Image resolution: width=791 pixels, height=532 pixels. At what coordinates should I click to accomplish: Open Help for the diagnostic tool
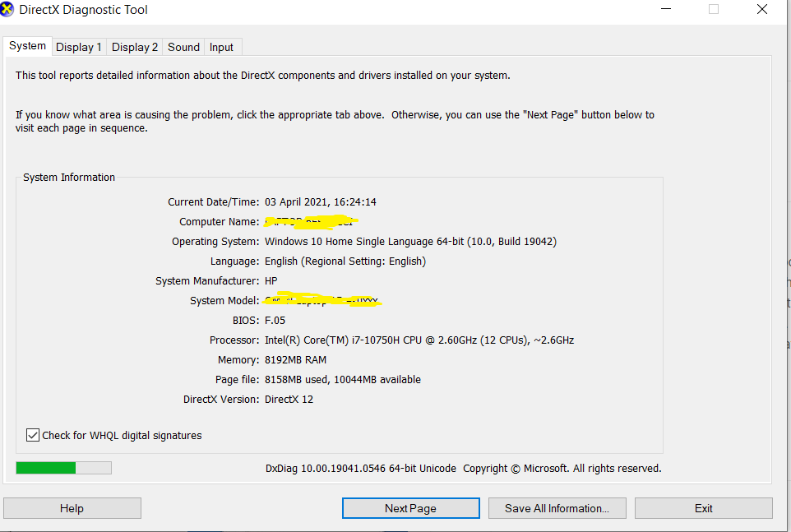click(x=72, y=508)
